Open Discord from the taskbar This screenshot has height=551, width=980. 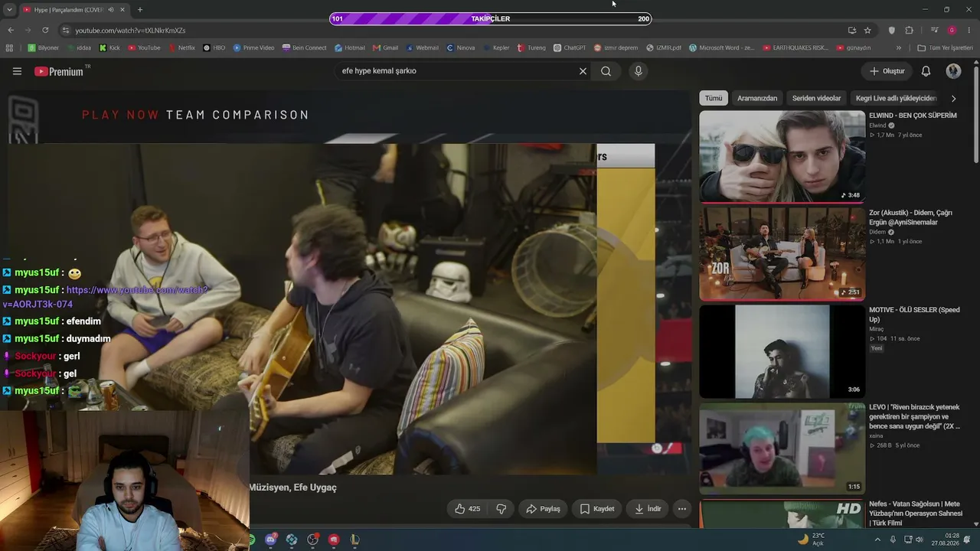coord(270,540)
